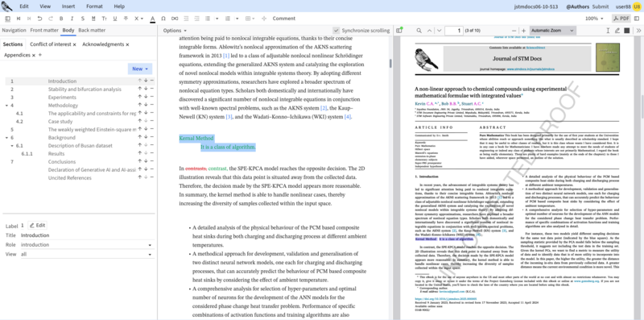Zoom out of the PDF with the minus icon

[x=514, y=31]
